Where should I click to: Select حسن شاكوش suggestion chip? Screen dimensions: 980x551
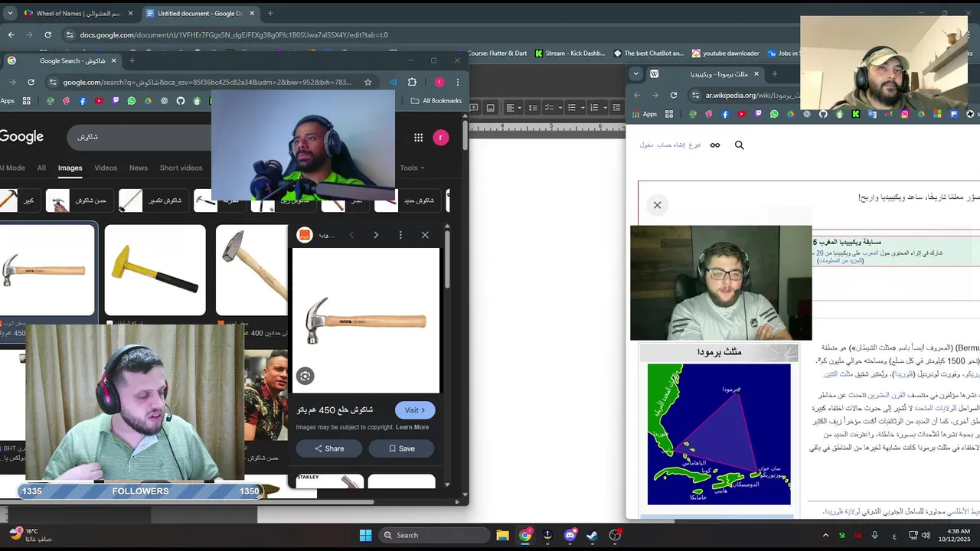pyautogui.click(x=80, y=201)
